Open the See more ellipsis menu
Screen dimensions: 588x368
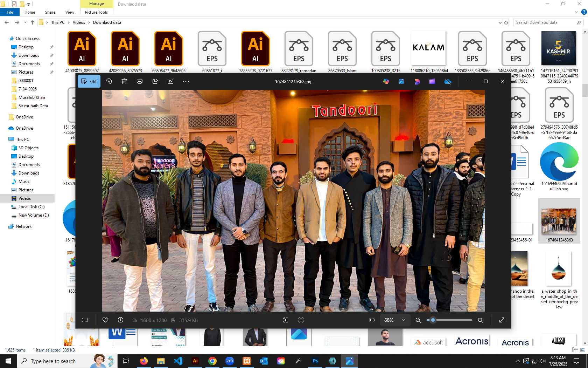[x=186, y=81]
